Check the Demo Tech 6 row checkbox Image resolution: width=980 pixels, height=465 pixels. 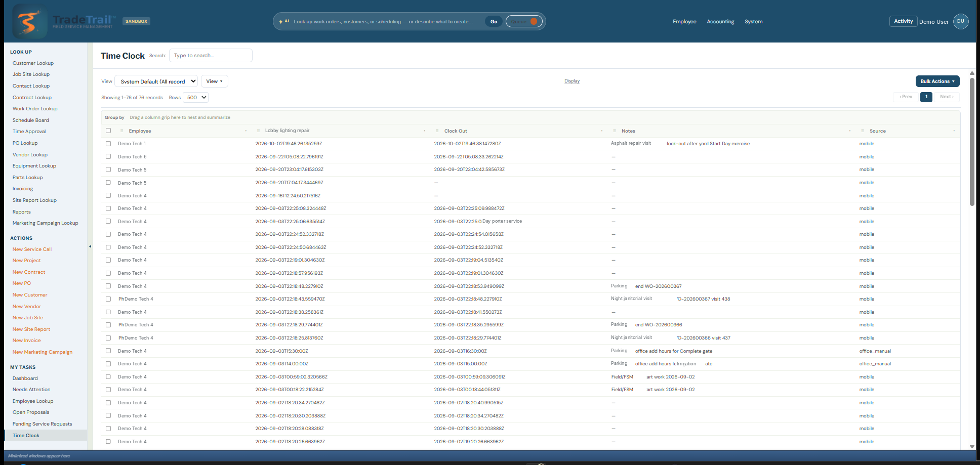tap(108, 156)
